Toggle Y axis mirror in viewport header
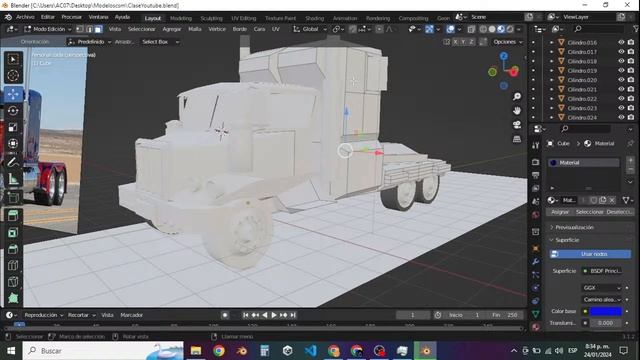 [x=463, y=42]
